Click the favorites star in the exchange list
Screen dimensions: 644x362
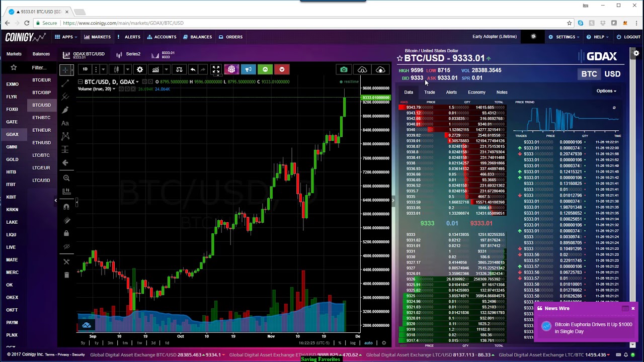tap(14, 67)
